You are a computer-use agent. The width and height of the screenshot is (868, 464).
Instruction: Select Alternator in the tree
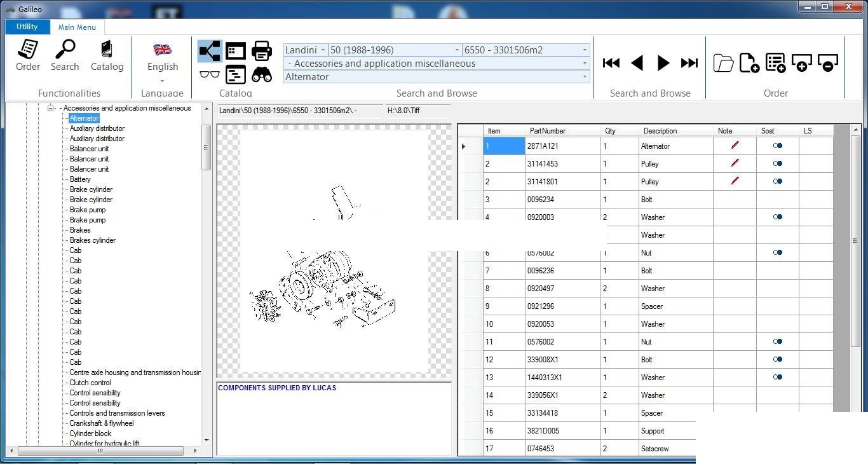(x=84, y=118)
